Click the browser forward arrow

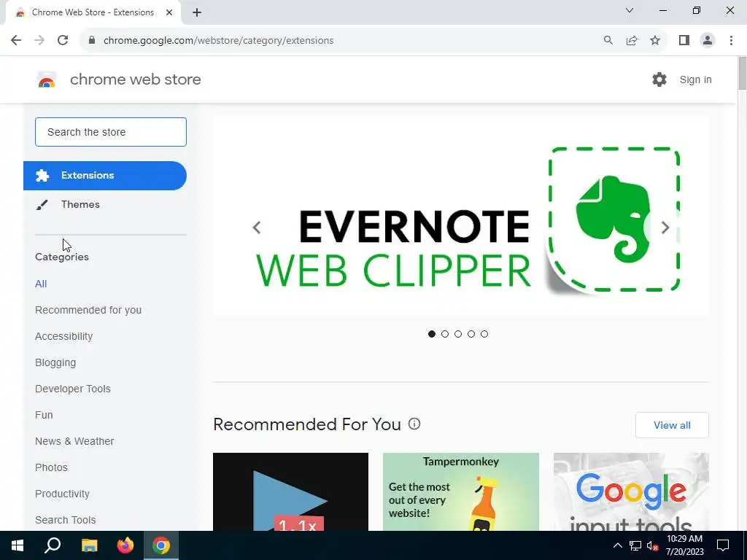[x=39, y=41]
